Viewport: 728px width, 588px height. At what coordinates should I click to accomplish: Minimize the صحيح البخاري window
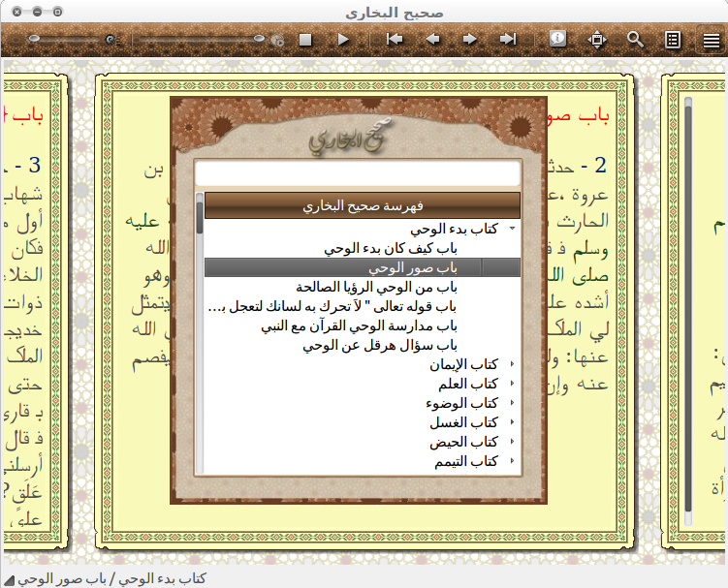coord(37,12)
